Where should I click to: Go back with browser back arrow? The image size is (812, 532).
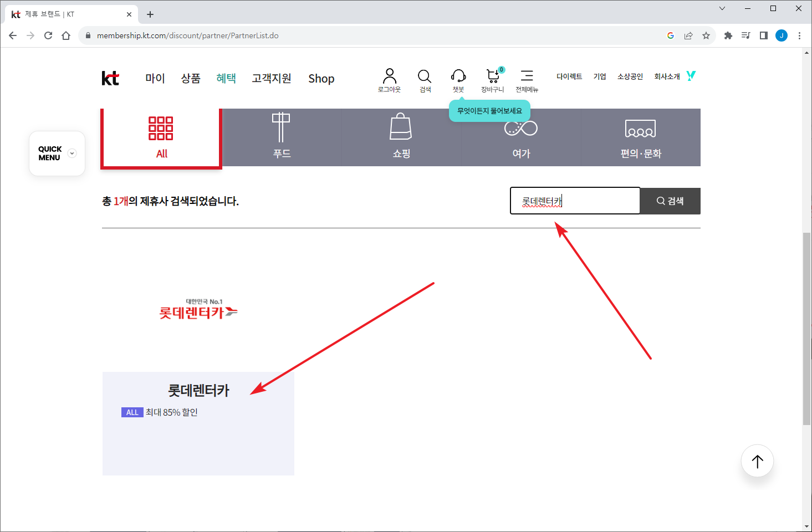coord(13,35)
